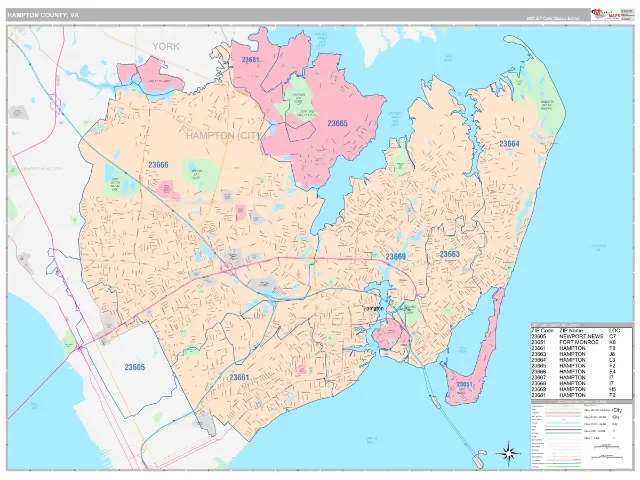Click the cyan line swatch in the map key
Viewport: 640px width, 480px height.
563,423
